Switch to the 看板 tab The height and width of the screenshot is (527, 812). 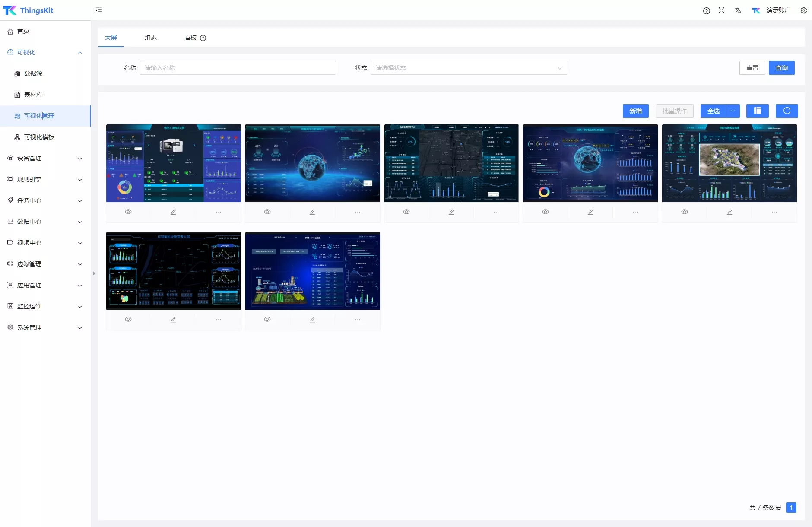click(x=190, y=38)
